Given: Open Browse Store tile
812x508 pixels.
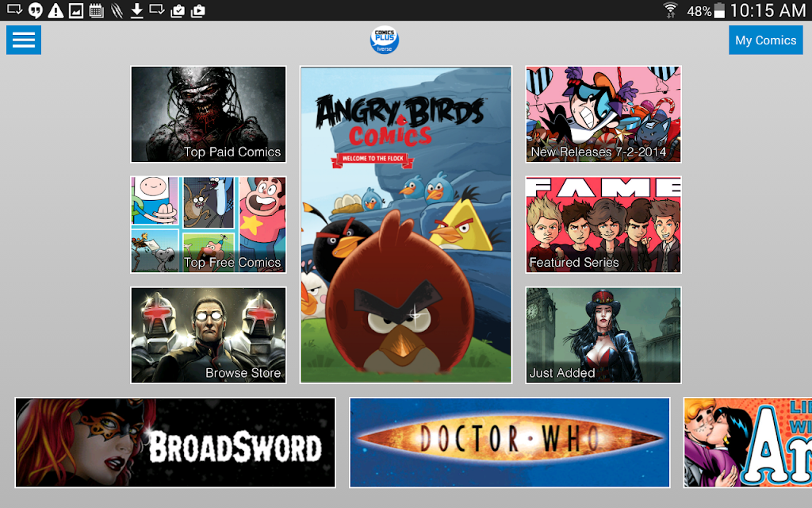Looking at the screenshot, I should [209, 336].
